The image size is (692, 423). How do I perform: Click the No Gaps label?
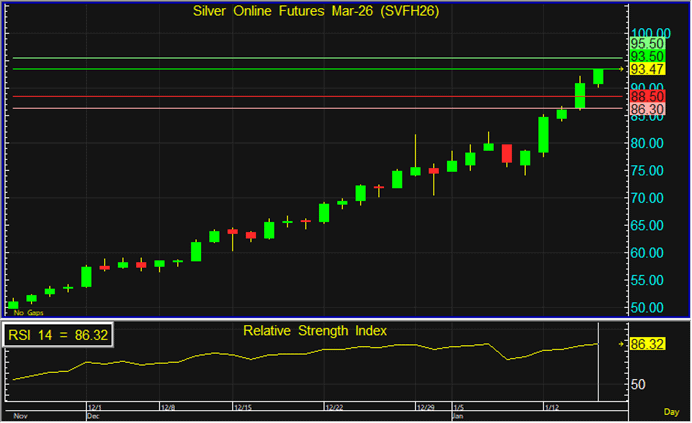click(x=23, y=312)
